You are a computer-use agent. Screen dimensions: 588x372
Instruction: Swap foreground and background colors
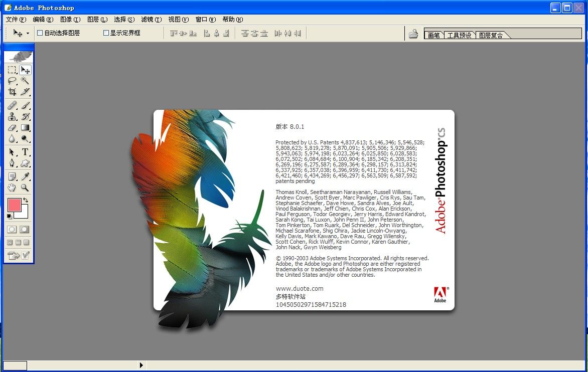coord(26,201)
